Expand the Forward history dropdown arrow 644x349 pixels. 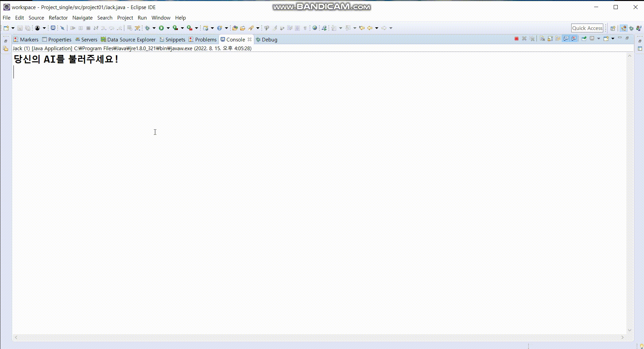[x=391, y=28]
